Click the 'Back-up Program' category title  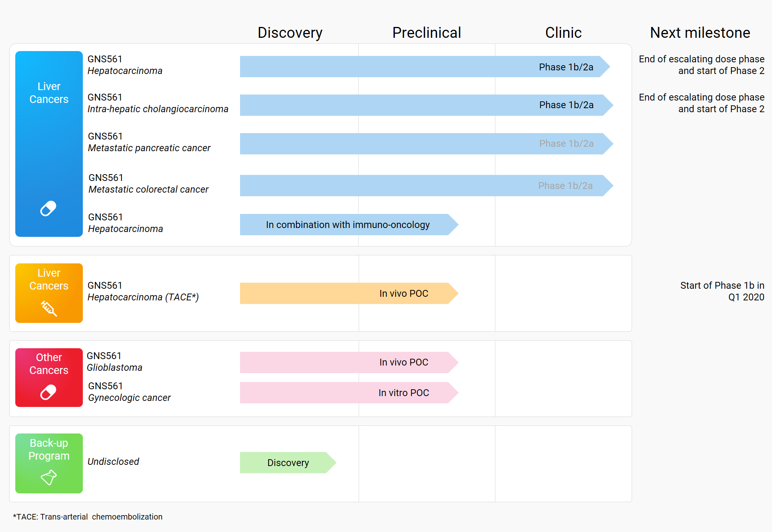pyautogui.click(x=49, y=449)
